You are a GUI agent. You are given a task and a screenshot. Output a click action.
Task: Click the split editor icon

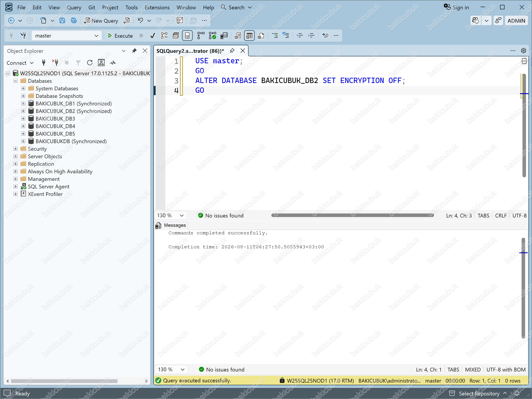(x=524, y=61)
